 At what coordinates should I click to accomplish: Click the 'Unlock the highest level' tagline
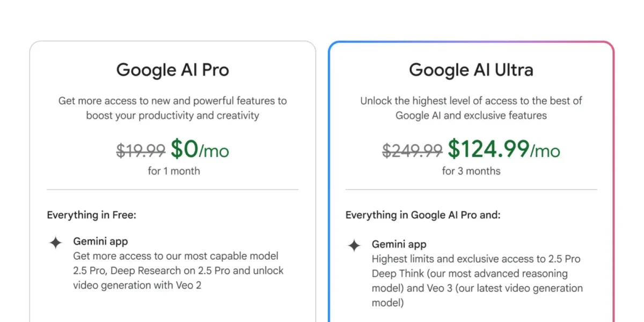pyautogui.click(x=471, y=108)
